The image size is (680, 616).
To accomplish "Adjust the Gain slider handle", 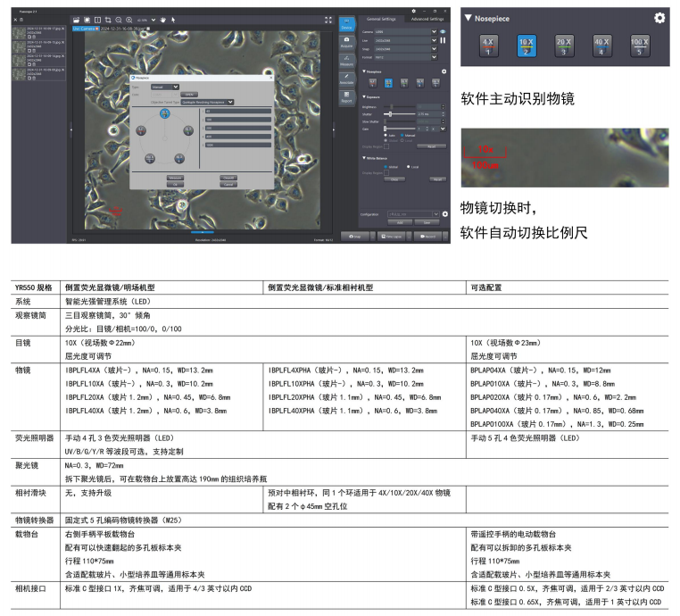I will coord(385,129).
